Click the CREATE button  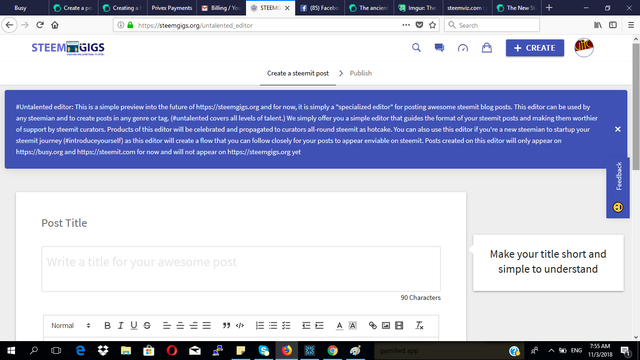[535, 48]
